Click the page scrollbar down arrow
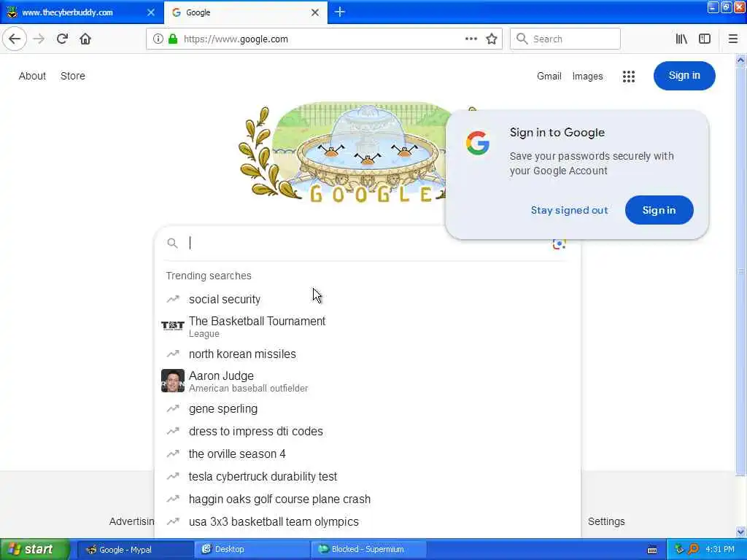Screen dimensions: 747x560 pos(740,532)
